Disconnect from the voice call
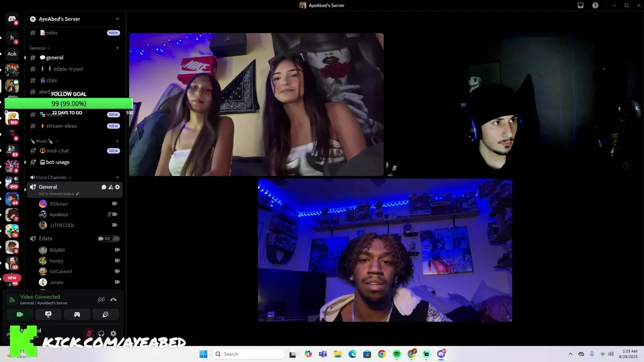The width and height of the screenshot is (644, 362). click(x=113, y=300)
